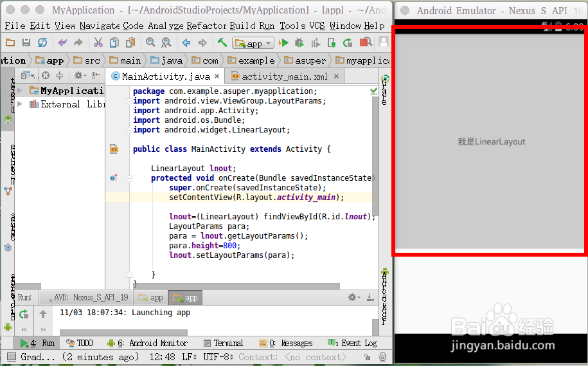Open the project view selector dropdown
588x366 pixels.
tap(28, 76)
